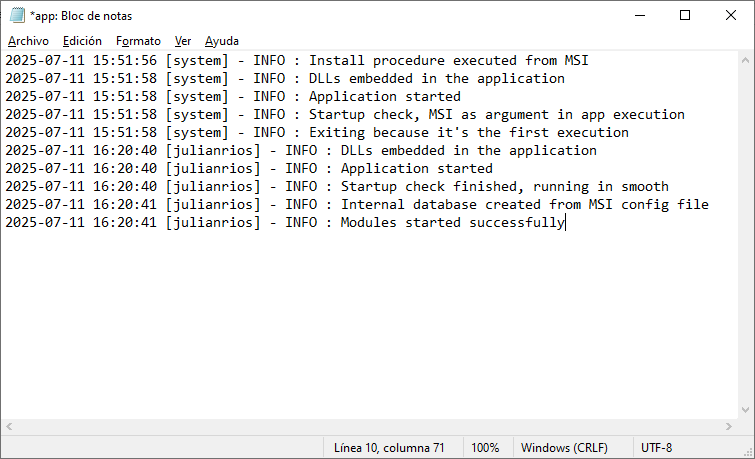Minimize the Bloc de notas window

pos(640,15)
